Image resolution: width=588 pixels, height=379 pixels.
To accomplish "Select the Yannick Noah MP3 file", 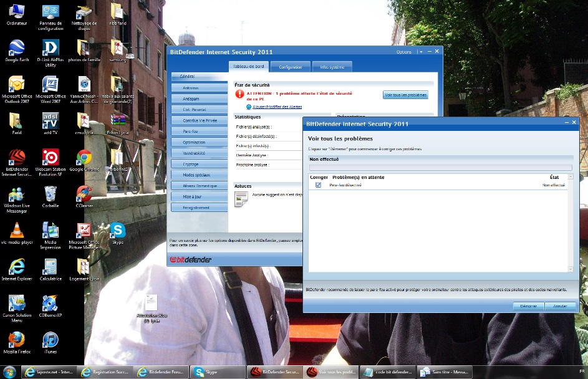I will [x=84, y=89].
